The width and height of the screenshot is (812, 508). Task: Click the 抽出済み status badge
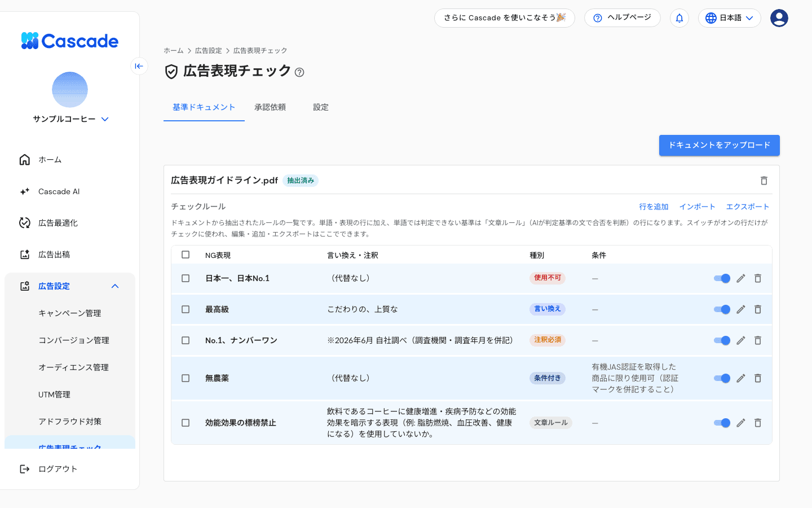point(301,181)
